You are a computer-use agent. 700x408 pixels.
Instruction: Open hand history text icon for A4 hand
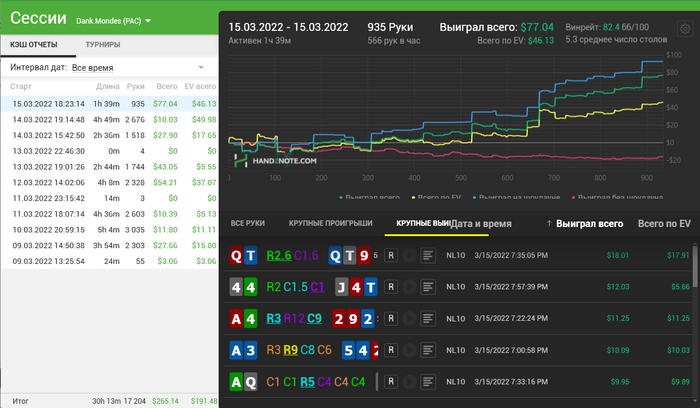(428, 319)
